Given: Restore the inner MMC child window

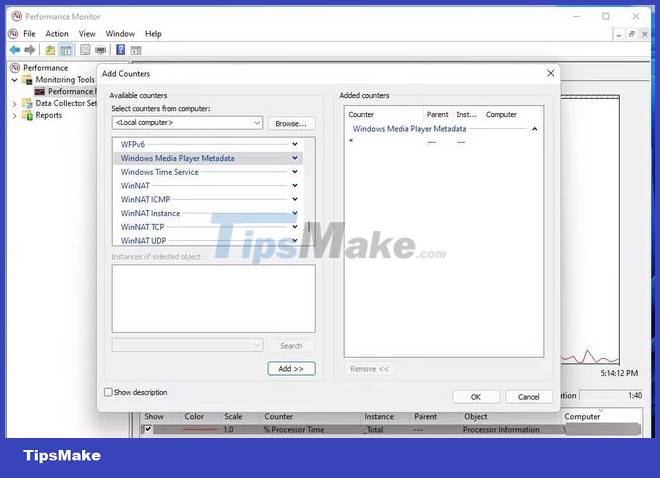Looking at the screenshot, I should coord(632,34).
